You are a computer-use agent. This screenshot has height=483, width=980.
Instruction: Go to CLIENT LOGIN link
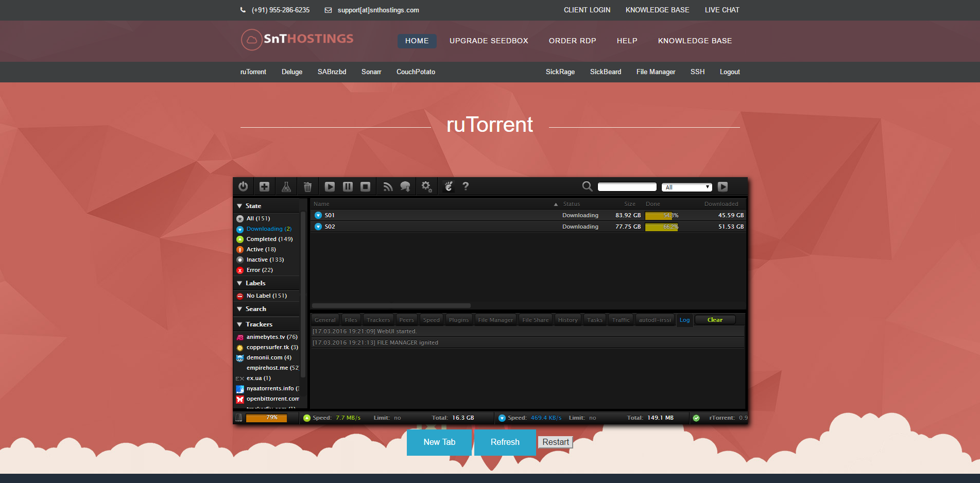587,10
